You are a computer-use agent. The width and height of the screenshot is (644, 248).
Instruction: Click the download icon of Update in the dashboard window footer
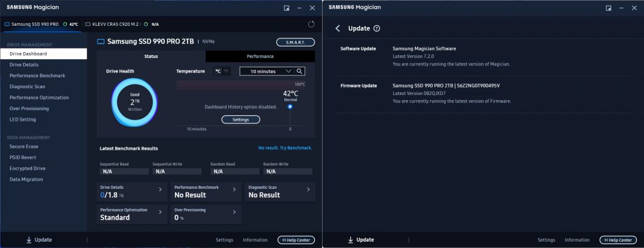29,240
